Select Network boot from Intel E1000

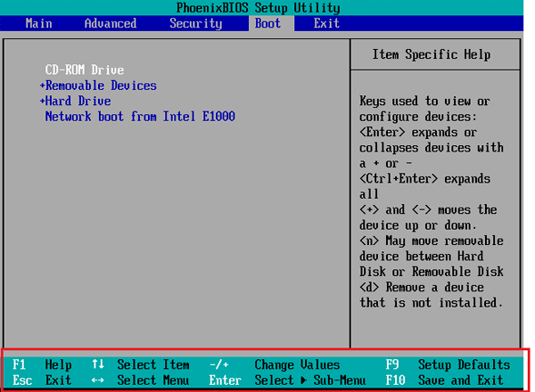pos(140,117)
